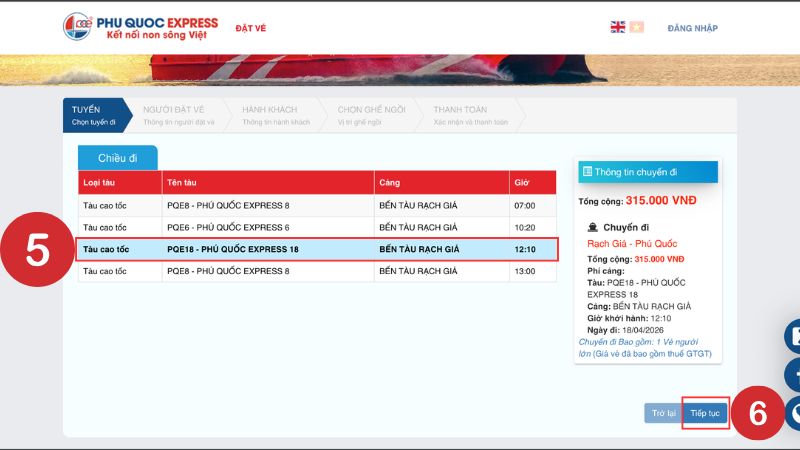The image size is (800, 450).
Task: Choose the 13:00 PQE8 trip row
Action: pos(317,271)
